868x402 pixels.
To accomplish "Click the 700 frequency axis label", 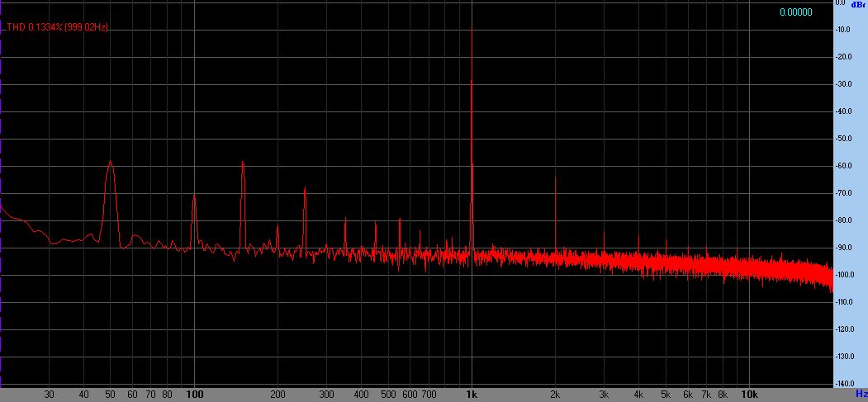I will (429, 395).
